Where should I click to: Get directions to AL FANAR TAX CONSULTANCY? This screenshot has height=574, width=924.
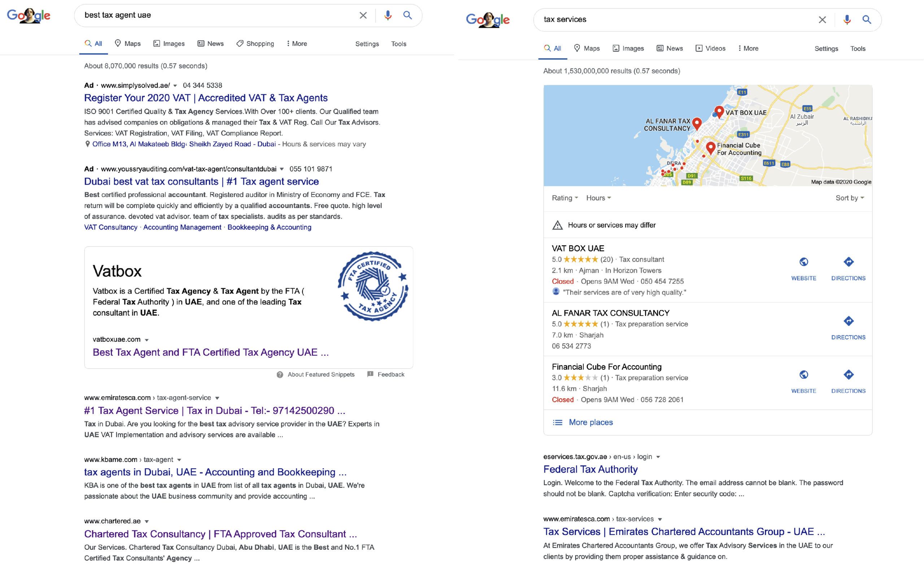coord(849,321)
